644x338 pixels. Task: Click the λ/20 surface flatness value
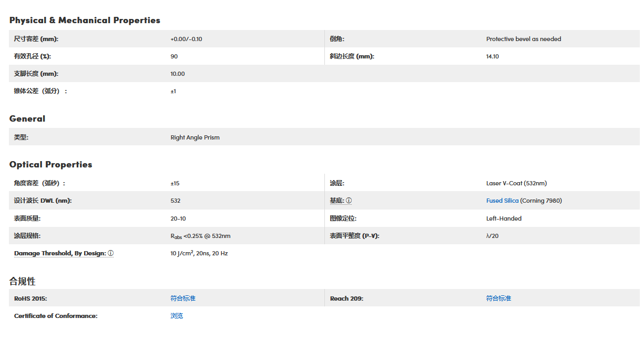[492, 236]
